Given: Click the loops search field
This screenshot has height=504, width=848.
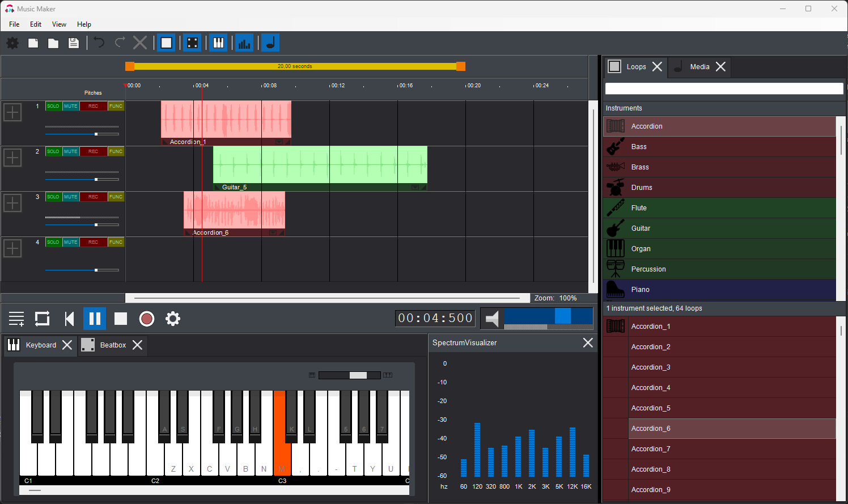Looking at the screenshot, I should (x=724, y=88).
